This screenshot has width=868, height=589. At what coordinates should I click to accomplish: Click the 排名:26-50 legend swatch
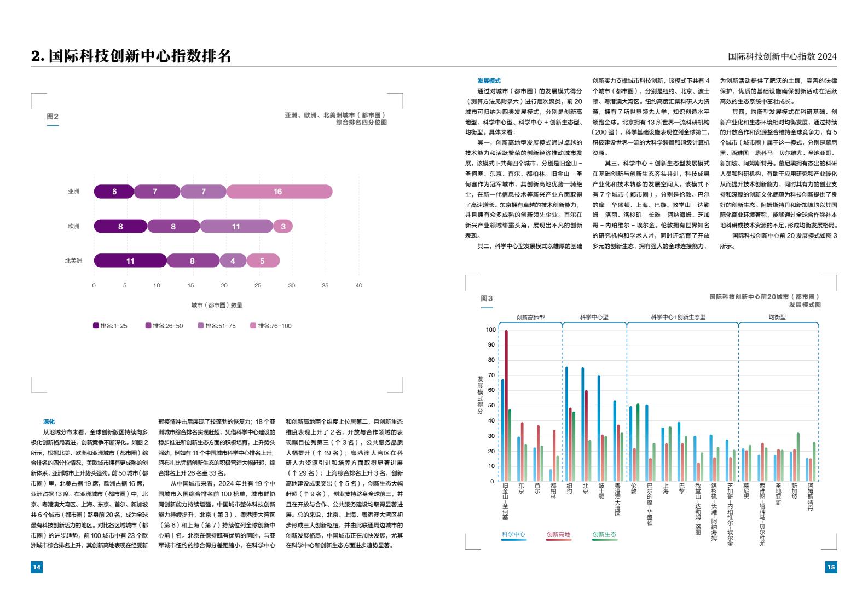coord(148,326)
